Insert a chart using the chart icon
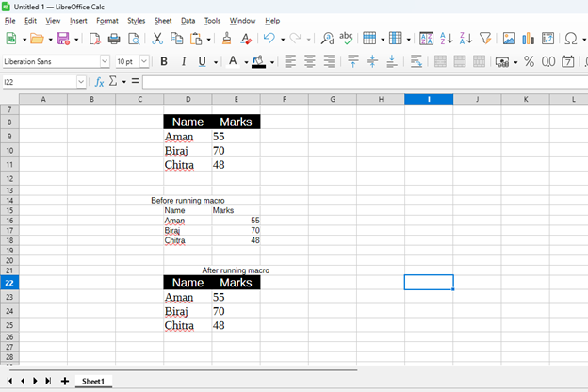588x392 pixels. (528, 39)
